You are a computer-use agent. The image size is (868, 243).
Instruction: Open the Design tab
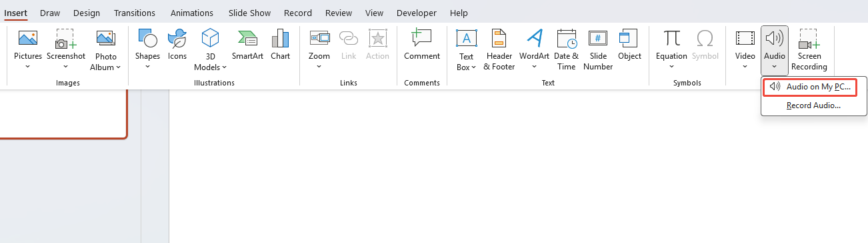(86, 13)
